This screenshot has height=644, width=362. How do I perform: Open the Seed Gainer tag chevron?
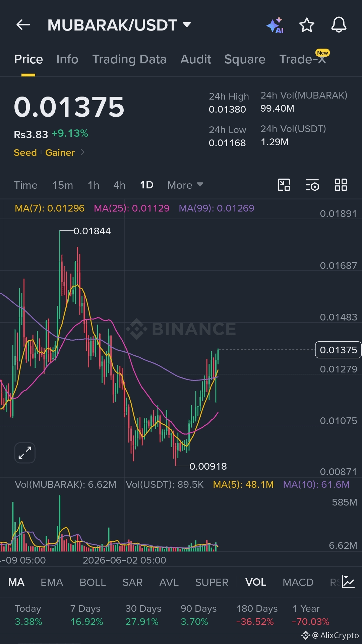pos(82,153)
